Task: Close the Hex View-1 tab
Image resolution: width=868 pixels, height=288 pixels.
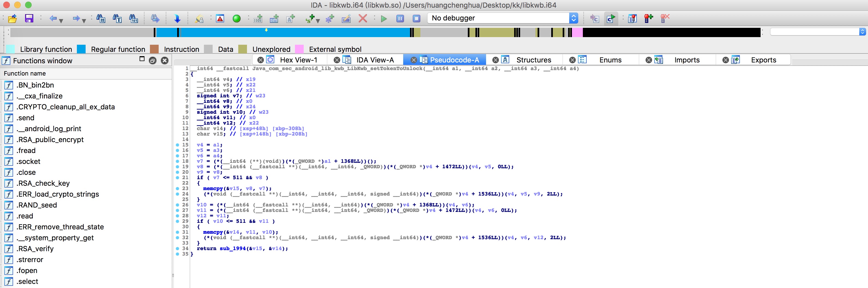Action: tap(260, 60)
